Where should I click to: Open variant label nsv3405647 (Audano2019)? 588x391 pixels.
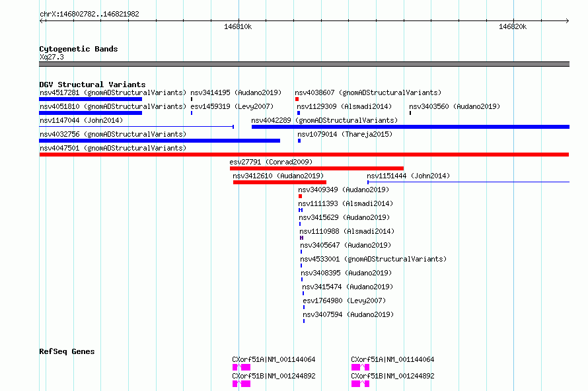tap(346, 245)
